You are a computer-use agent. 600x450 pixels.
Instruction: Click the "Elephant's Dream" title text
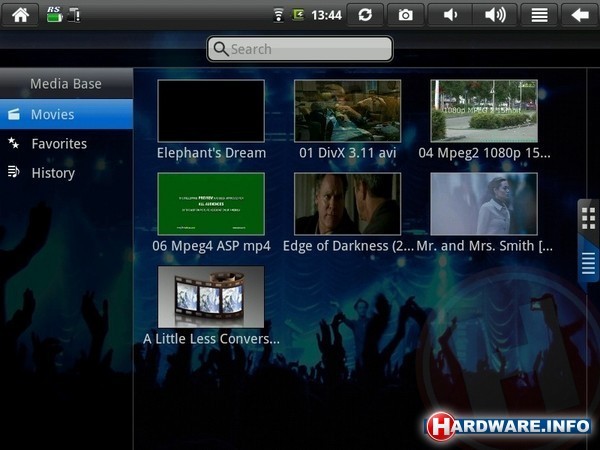coord(211,153)
